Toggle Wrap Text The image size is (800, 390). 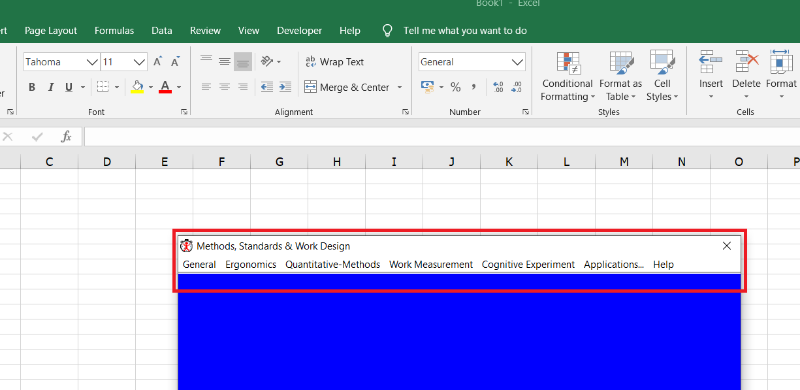tap(334, 62)
